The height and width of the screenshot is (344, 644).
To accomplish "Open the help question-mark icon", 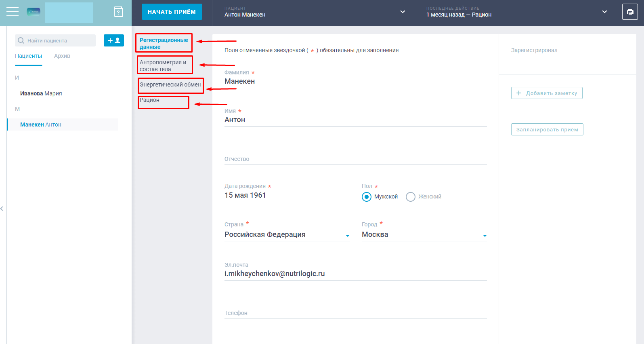I will (x=118, y=12).
